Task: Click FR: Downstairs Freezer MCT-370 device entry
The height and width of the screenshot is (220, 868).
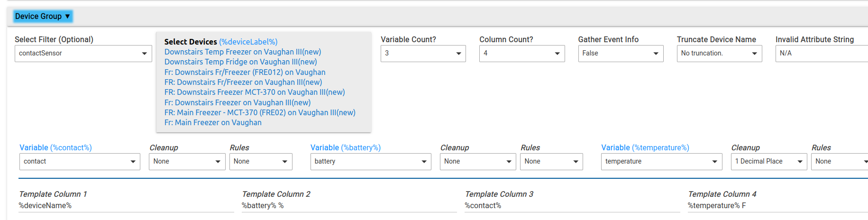Action: pos(255,92)
